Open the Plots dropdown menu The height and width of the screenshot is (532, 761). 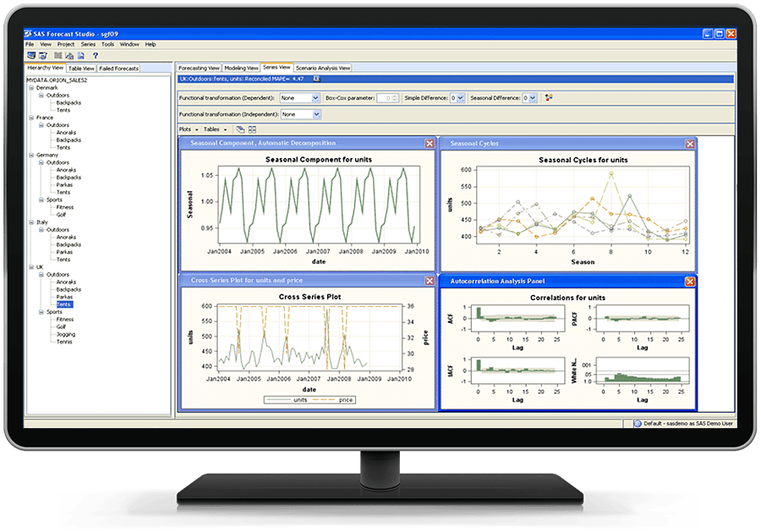(189, 129)
